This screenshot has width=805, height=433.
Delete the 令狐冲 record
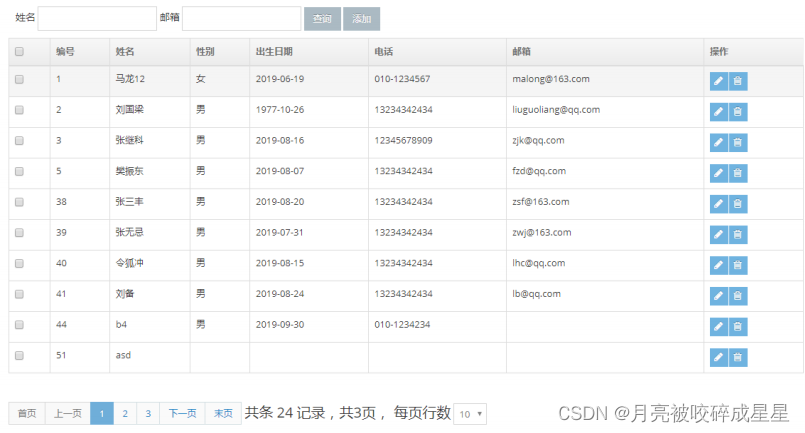pyautogui.click(x=738, y=266)
